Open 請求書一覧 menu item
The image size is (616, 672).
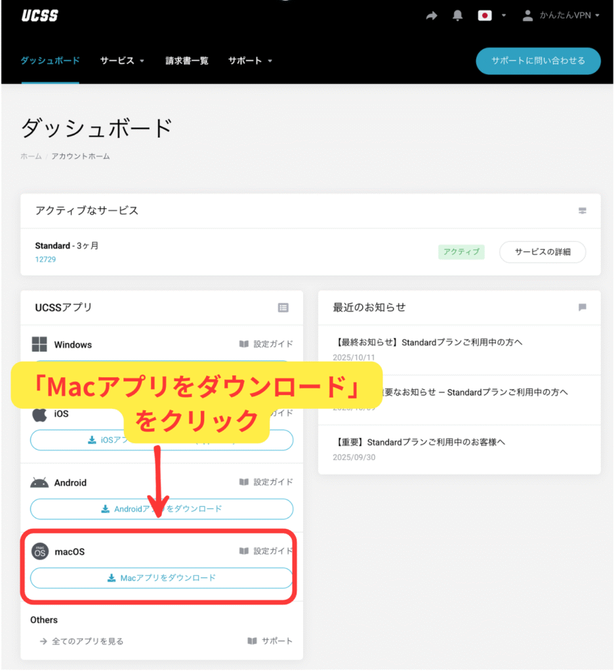point(186,61)
